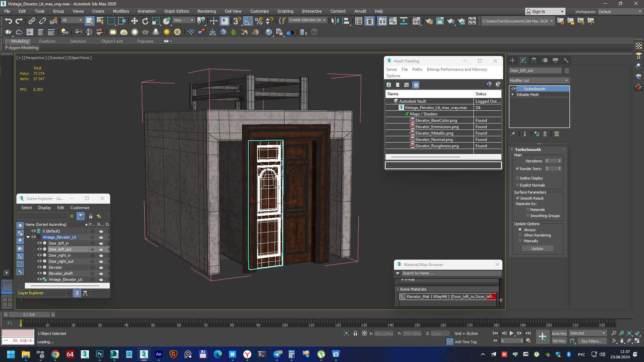Screen dimensions: 644x362
Task: Open the Workspaces Default dropdown
Action: click(x=620, y=11)
